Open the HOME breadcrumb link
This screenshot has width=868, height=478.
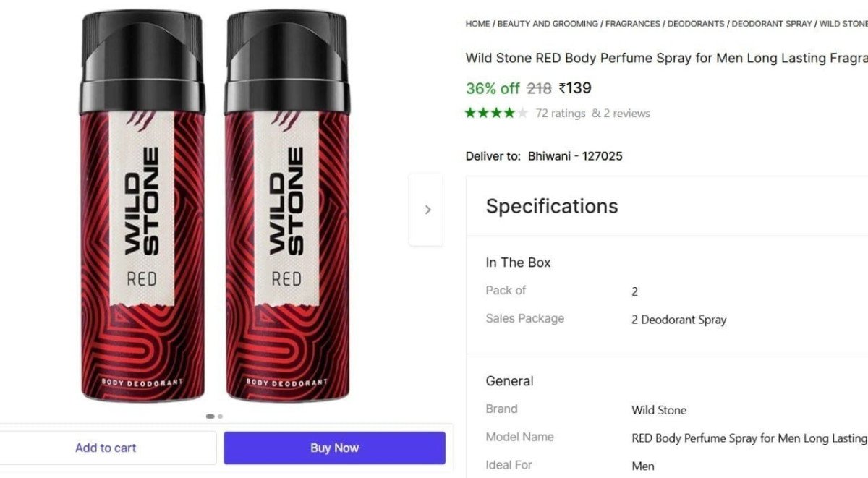(x=477, y=23)
